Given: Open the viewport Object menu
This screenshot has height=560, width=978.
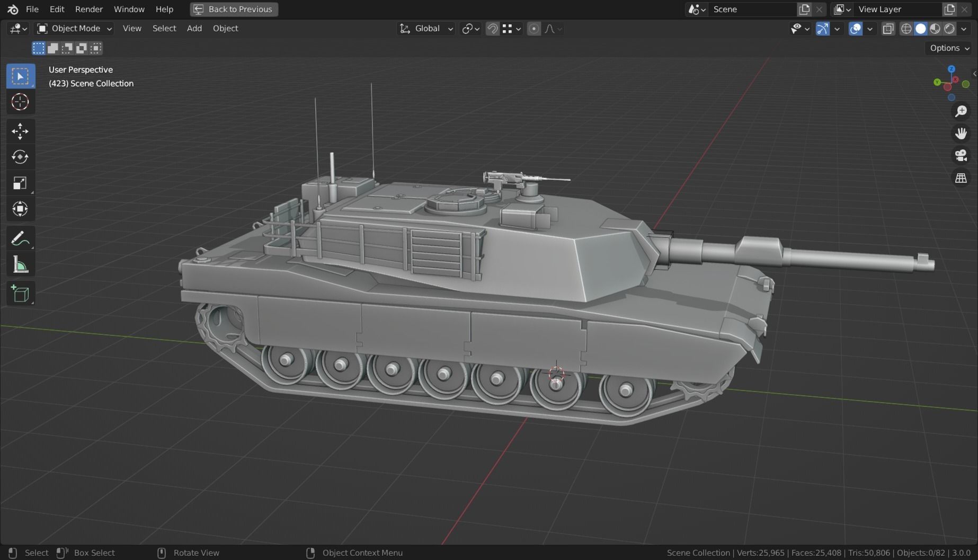Looking at the screenshot, I should tap(225, 29).
